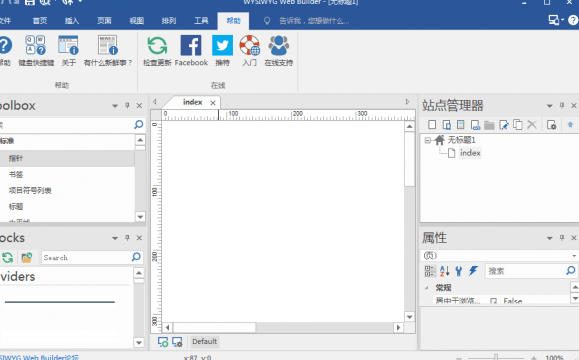Toggle the pin on the Blocks panel

[127, 238]
